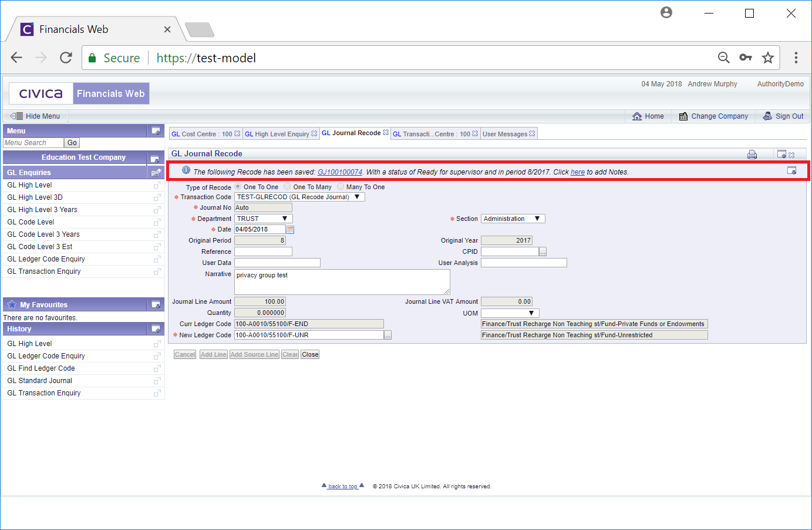Switch to GL High Level Enquiry tab
812x530 pixels.
coord(277,134)
